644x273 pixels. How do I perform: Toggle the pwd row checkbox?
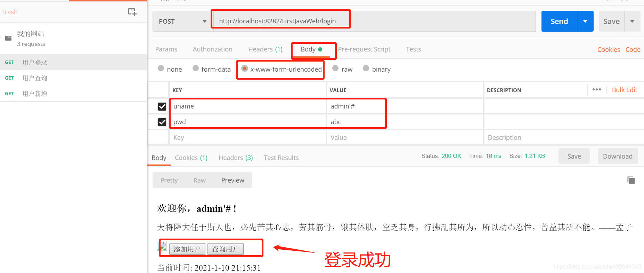tap(162, 122)
